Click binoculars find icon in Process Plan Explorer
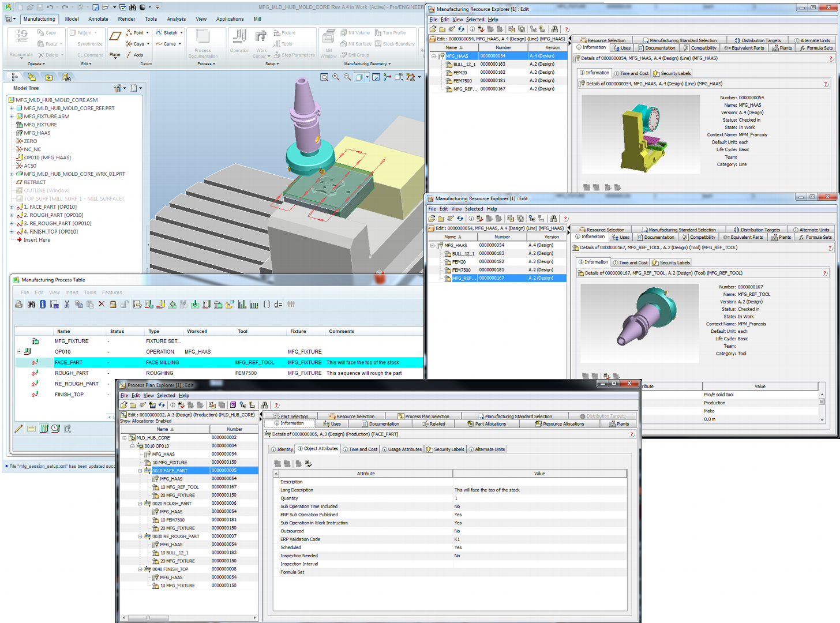This screenshot has height=623, width=840. (x=264, y=405)
